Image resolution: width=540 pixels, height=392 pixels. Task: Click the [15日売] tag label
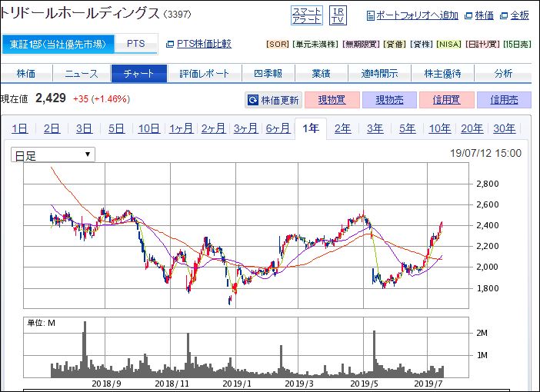[x=517, y=45]
